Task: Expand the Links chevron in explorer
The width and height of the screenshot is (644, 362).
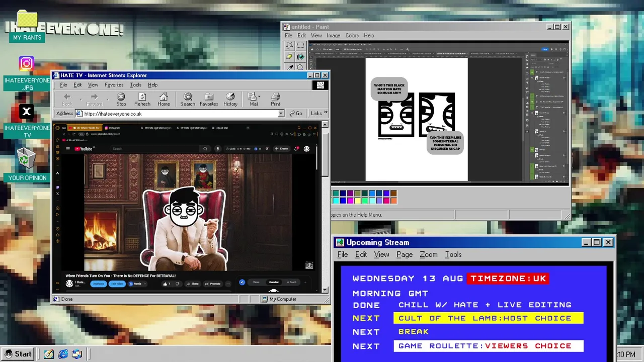Action: pyautogui.click(x=326, y=113)
